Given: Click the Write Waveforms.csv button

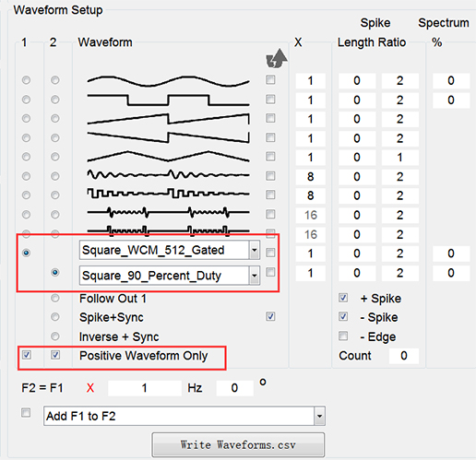Looking at the screenshot, I should tap(238, 444).
